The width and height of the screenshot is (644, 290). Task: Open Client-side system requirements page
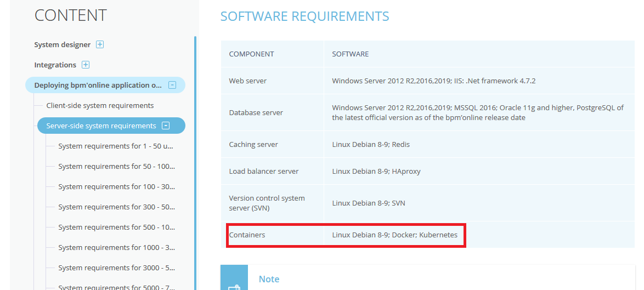(100, 105)
